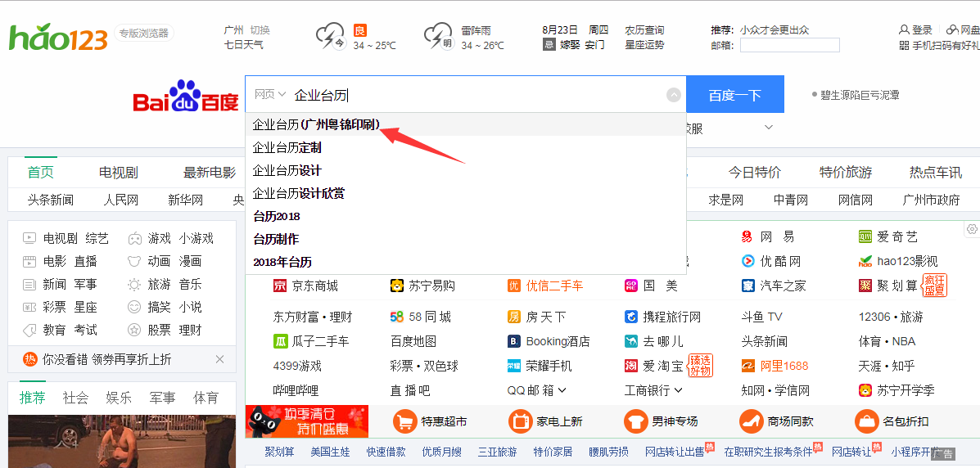Expand the 工商银行 dropdown arrow

coord(678,390)
